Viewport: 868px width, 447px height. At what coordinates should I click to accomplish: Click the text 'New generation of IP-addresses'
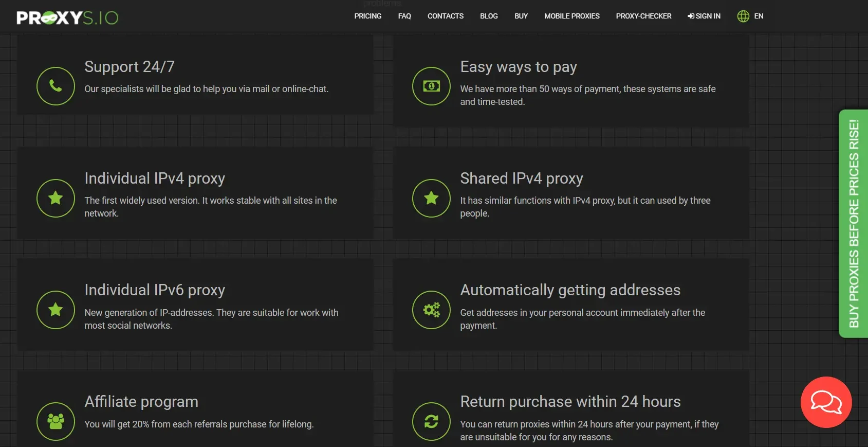[211, 319]
